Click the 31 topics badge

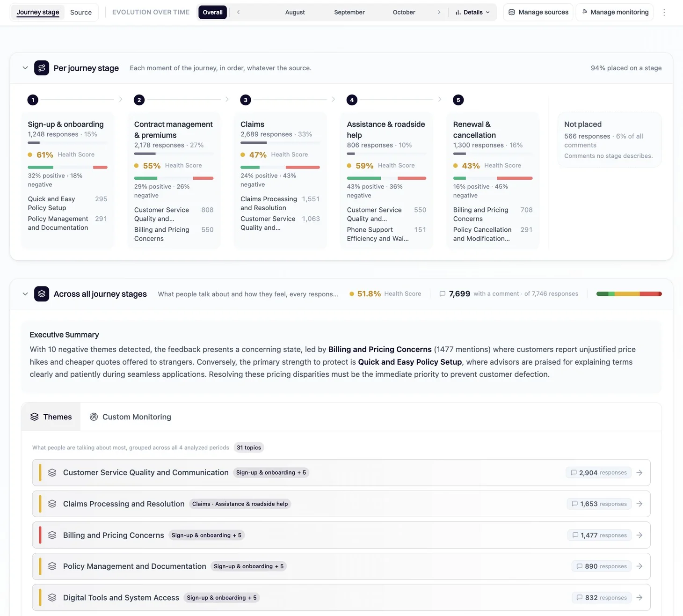(x=249, y=447)
